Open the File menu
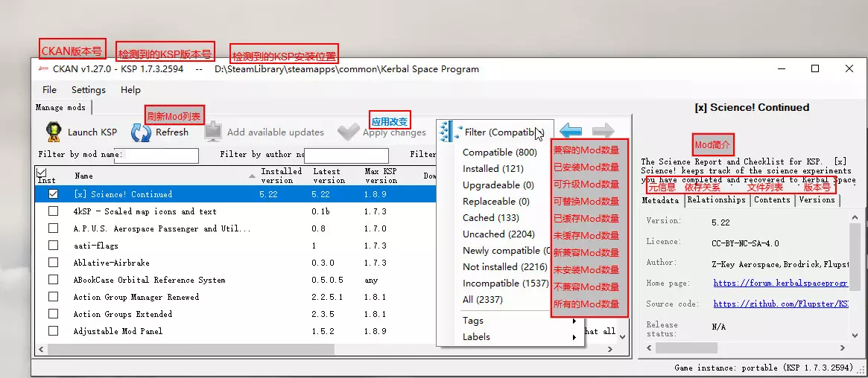 tap(49, 89)
